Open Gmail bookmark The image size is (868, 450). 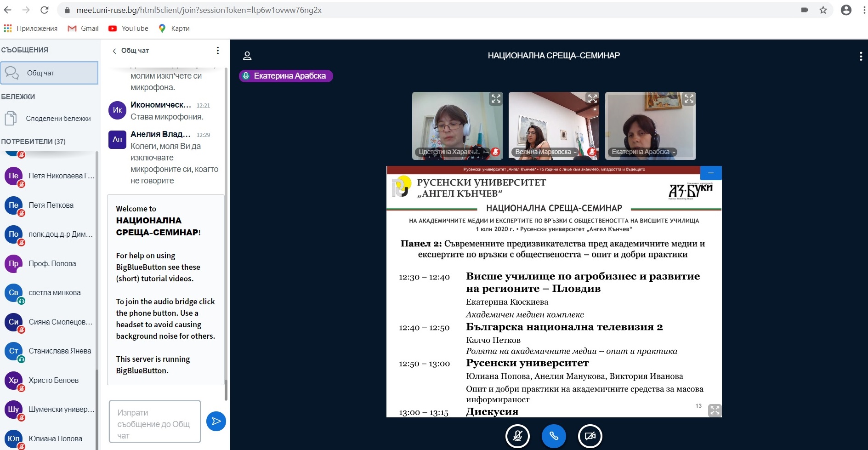[83, 28]
